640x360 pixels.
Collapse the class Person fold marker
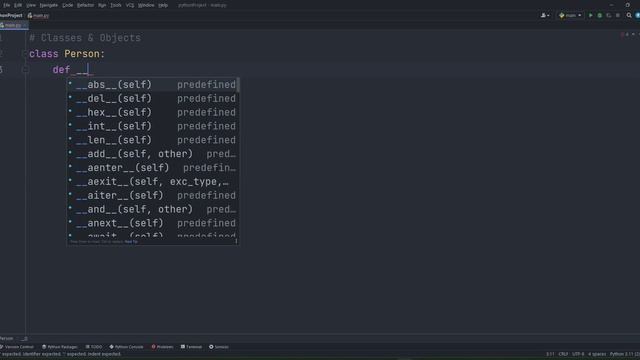pyautogui.click(x=24, y=54)
